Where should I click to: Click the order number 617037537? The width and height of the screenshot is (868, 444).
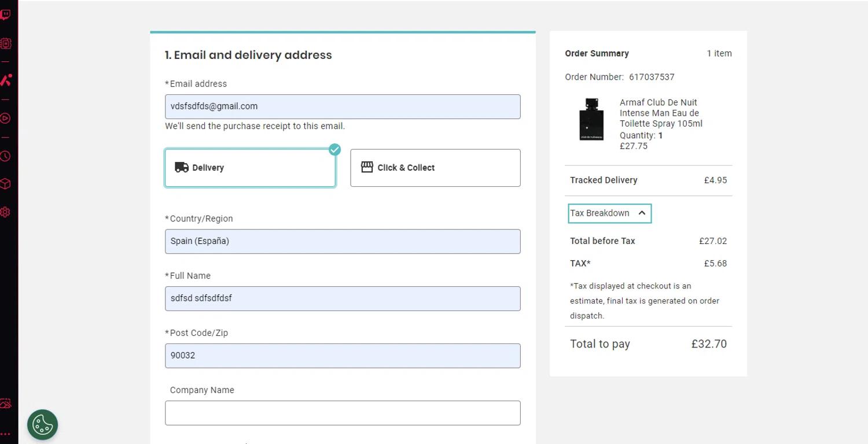652,77
